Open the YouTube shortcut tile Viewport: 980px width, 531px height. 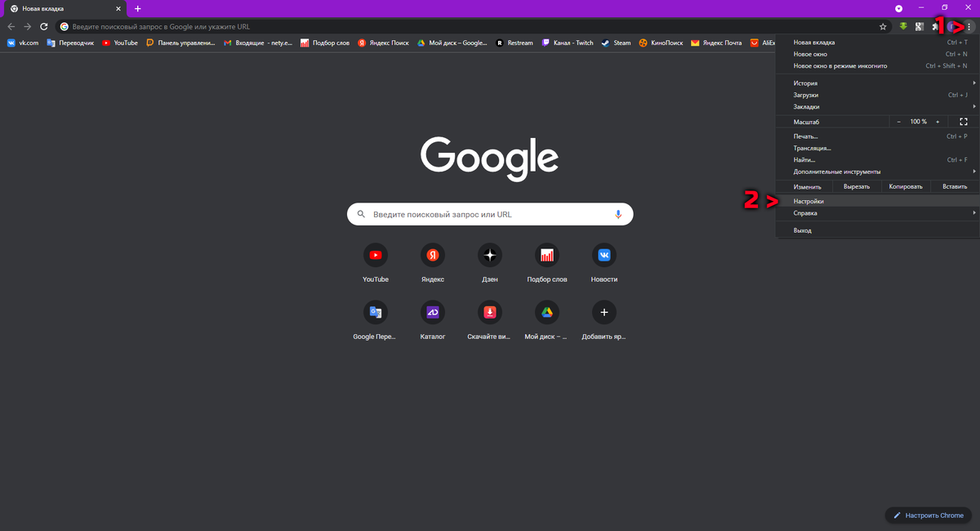pyautogui.click(x=376, y=263)
